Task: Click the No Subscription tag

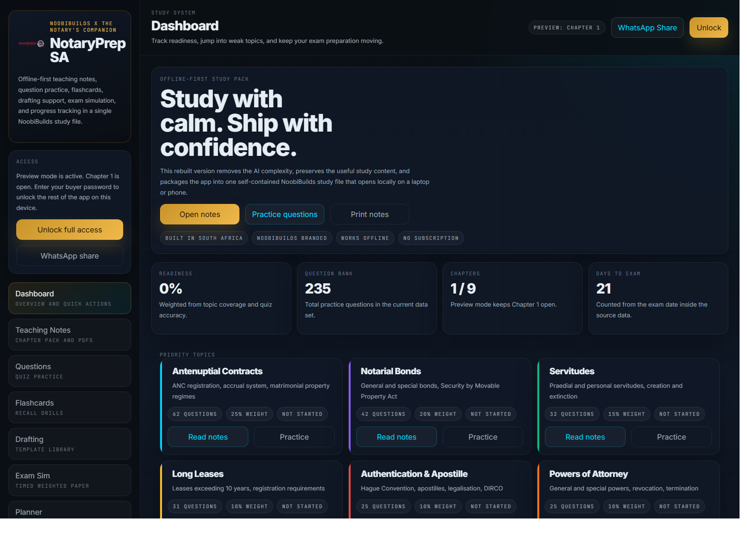Action: (x=431, y=238)
